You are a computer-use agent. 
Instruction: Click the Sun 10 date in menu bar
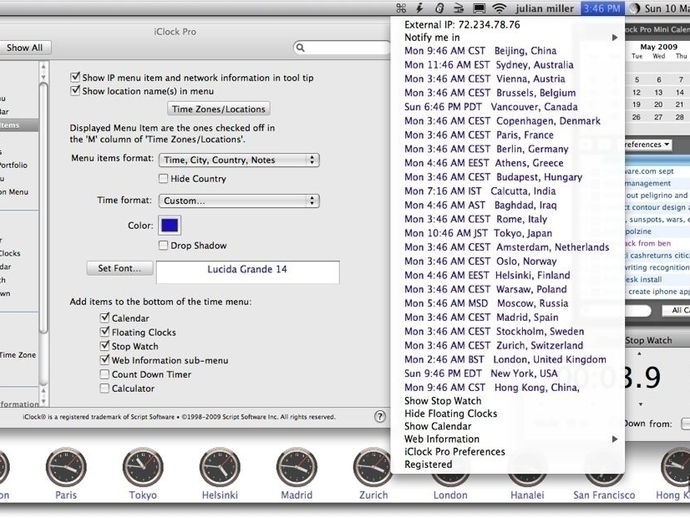(x=666, y=8)
